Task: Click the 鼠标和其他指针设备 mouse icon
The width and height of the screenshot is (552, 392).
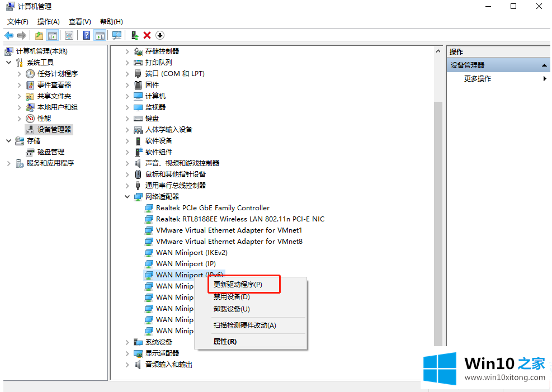Action: pos(138,174)
